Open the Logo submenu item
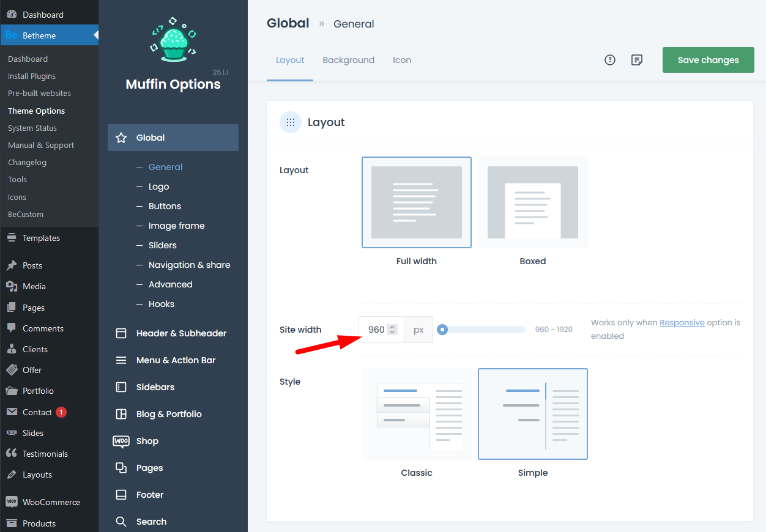 pos(159,187)
